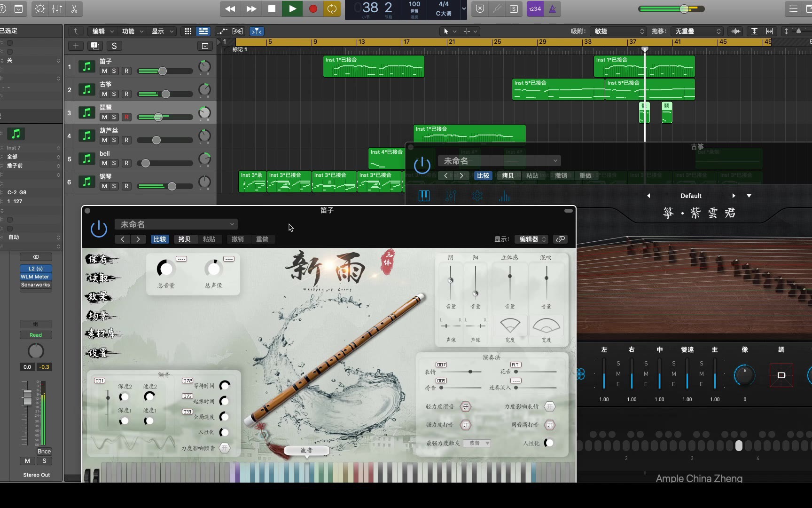Image resolution: width=812 pixels, height=508 pixels.
Task: Click the duplicate track button
Action: point(95,46)
